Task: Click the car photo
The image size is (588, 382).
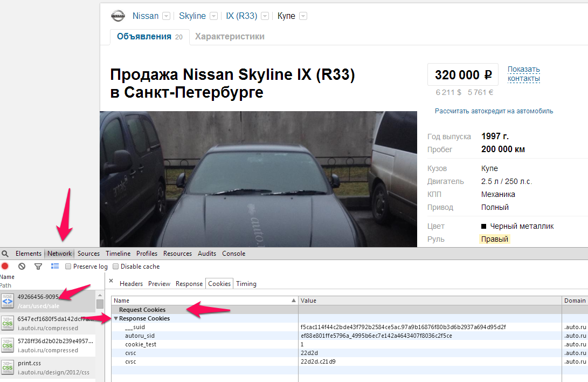Action: (258, 179)
